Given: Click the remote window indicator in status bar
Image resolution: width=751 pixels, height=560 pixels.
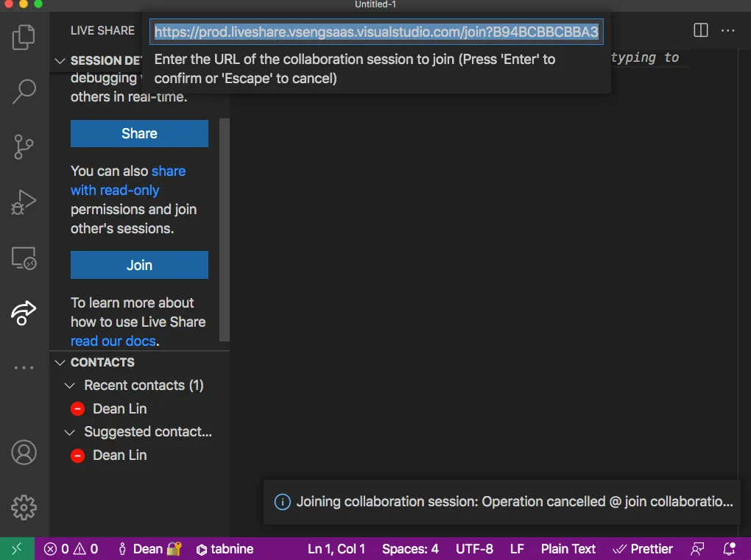Looking at the screenshot, I should 17,548.
